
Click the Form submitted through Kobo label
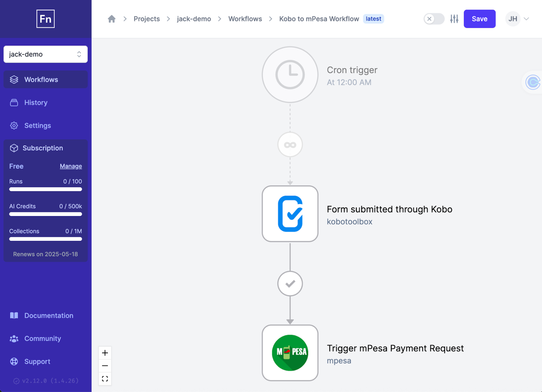(390, 209)
